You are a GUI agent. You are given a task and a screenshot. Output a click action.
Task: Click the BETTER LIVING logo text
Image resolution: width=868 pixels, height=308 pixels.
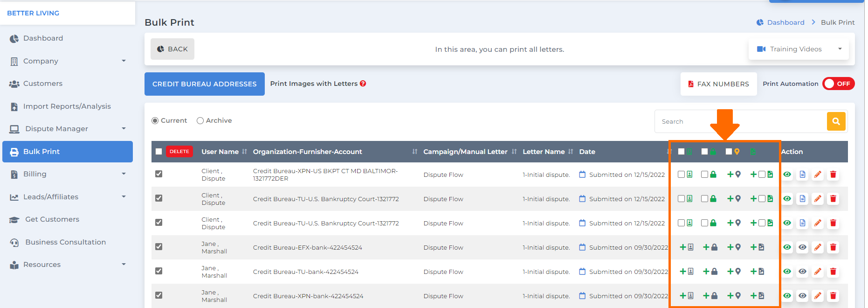[33, 13]
